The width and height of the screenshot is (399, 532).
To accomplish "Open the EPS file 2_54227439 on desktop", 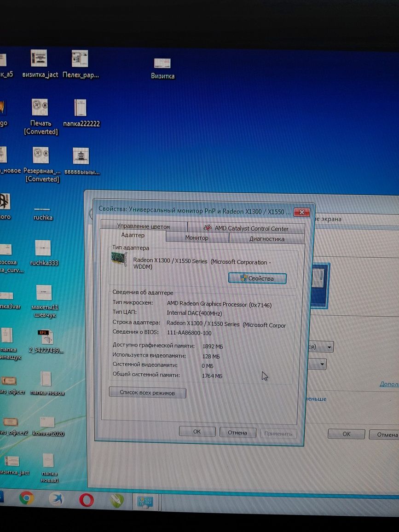I will tap(46, 341).
